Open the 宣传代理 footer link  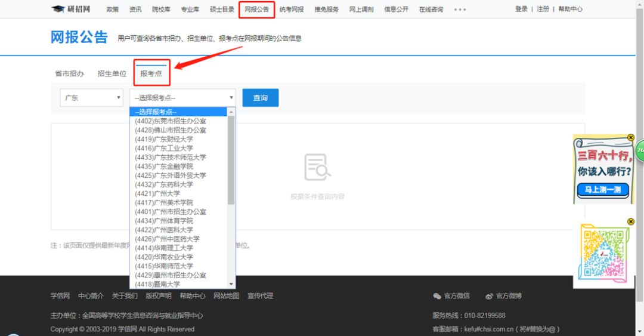click(x=261, y=295)
